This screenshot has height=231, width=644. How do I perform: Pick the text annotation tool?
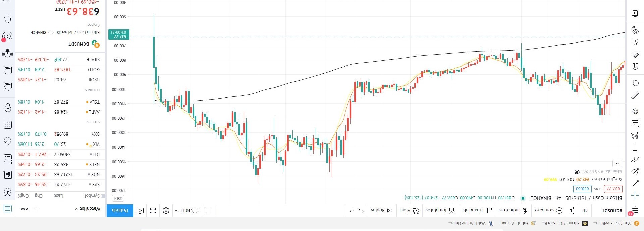(x=635, y=148)
